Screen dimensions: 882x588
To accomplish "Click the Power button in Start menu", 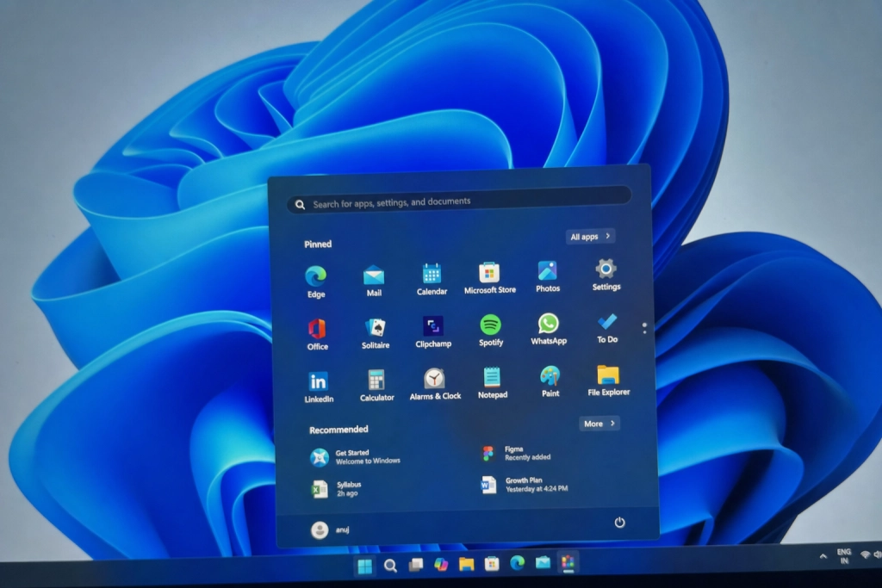I will coord(619,523).
